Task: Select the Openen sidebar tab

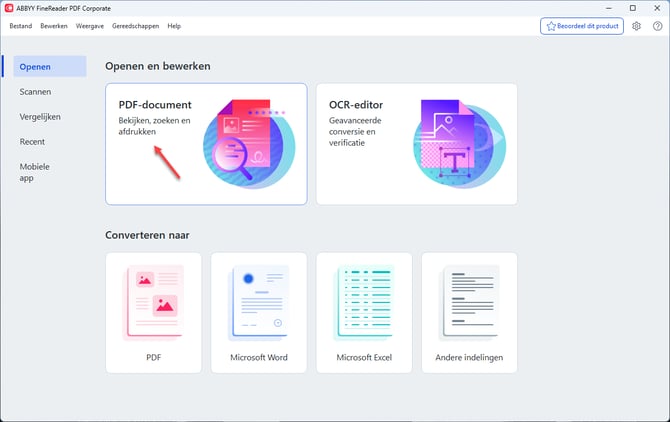Action: pyautogui.click(x=35, y=67)
